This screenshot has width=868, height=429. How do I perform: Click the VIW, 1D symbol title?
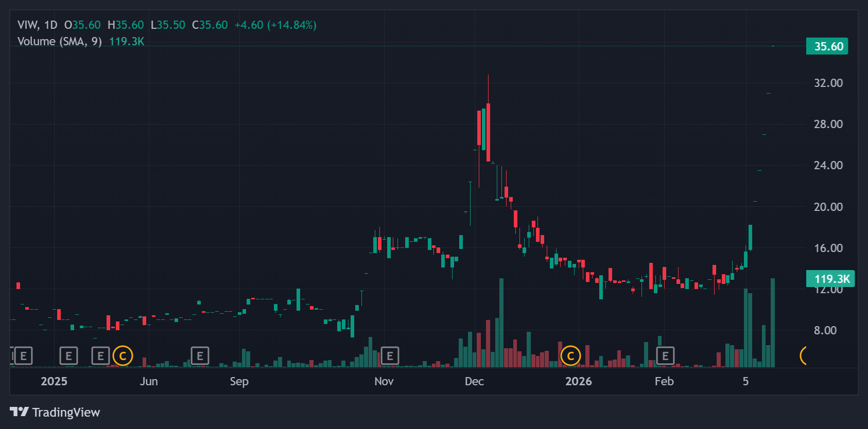coord(37,25)
